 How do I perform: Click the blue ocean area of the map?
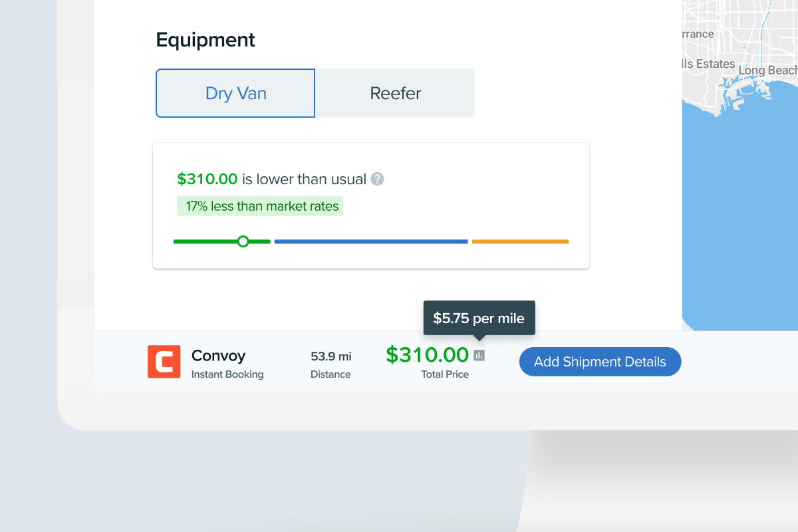click(738, 219)
